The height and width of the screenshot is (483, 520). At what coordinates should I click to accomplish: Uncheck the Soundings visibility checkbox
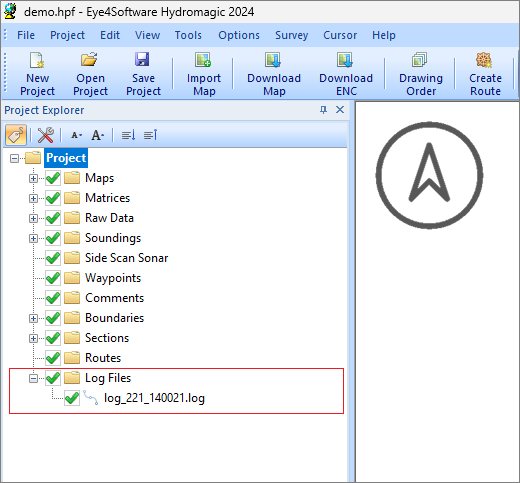[53, 238]
